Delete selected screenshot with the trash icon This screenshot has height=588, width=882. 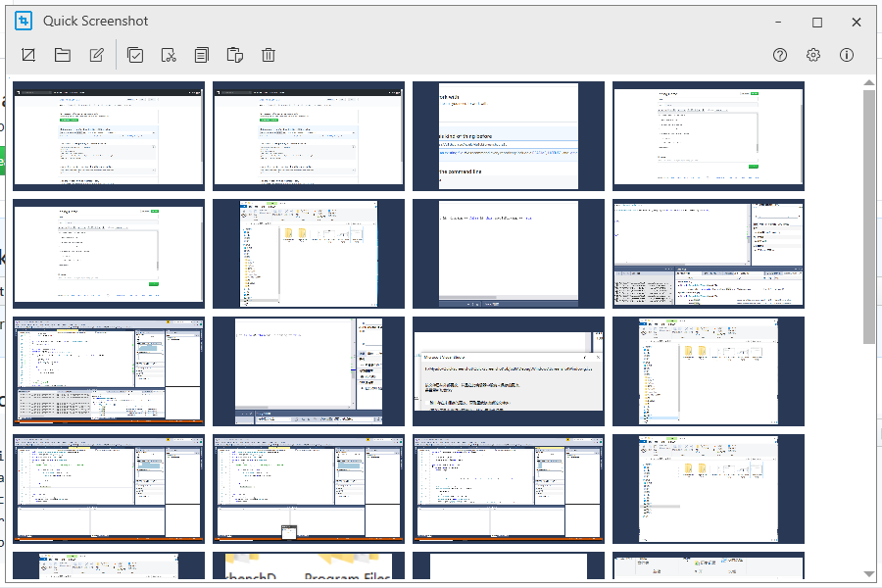click(x=269, y=55)
